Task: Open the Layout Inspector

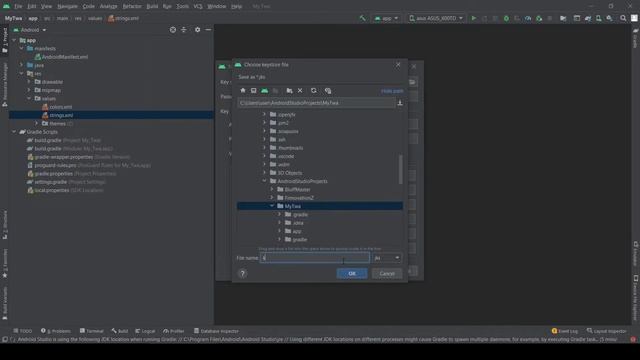Action: [607, 331]
